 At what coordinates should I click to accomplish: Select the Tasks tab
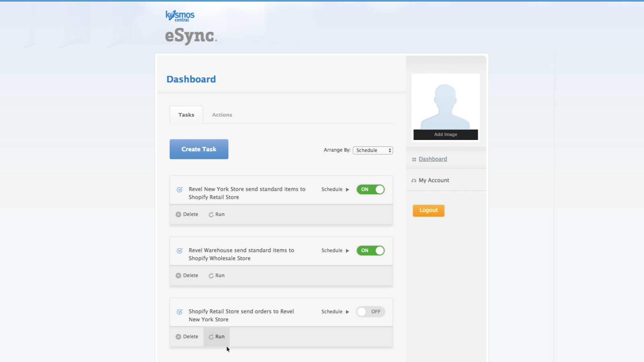coord(186,115)
